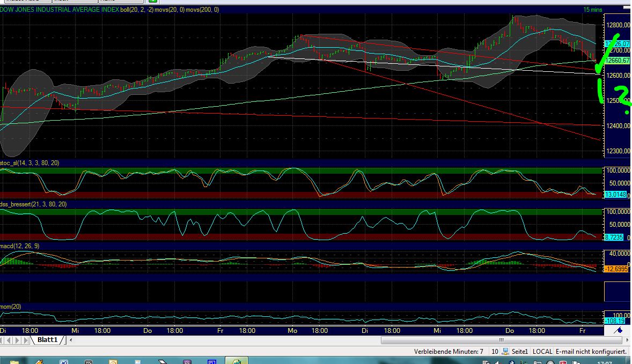632x364 pixels.
Task: Activate the highlighted charting app icon on the taskbar
Action: (x=236, y=360)
